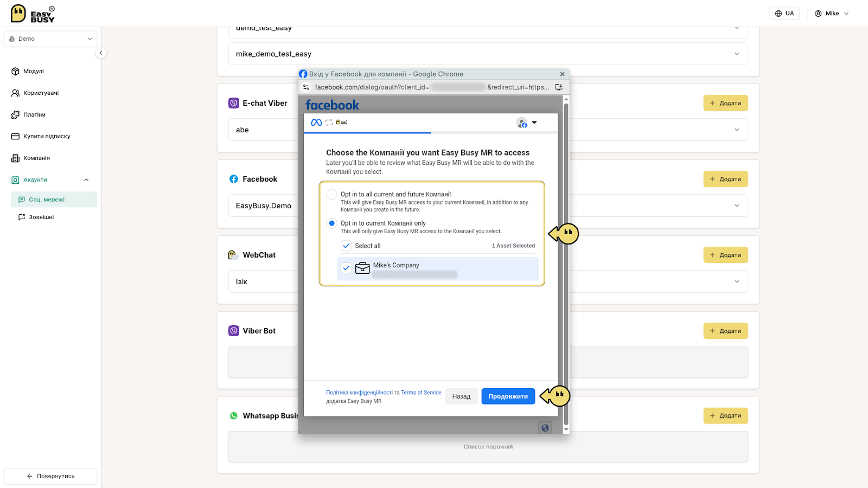Expand the abe Viber account row
The height and width of the screenshot is (488, 868).
737,130
